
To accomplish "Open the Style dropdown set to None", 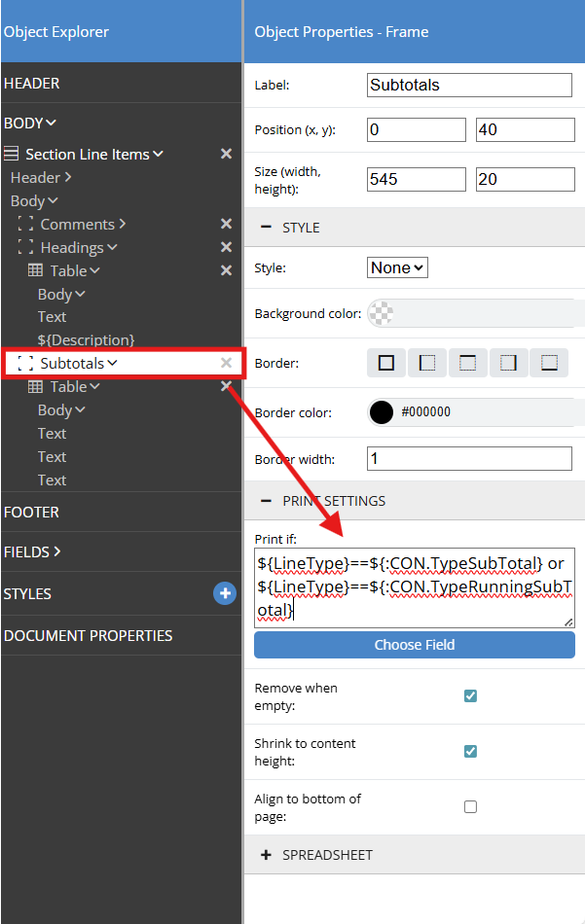I will (397, 267).
